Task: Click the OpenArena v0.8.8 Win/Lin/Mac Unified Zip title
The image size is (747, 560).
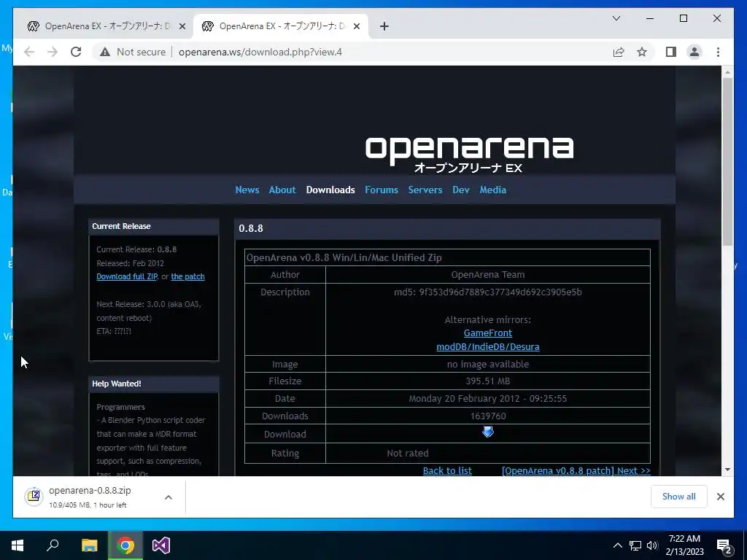Action: tap(344, 257)
